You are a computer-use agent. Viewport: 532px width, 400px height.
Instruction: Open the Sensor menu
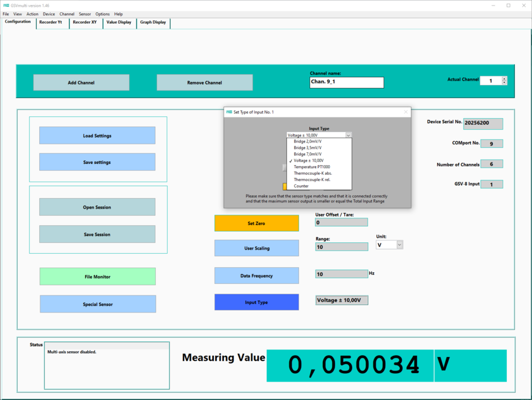(85, 14)
